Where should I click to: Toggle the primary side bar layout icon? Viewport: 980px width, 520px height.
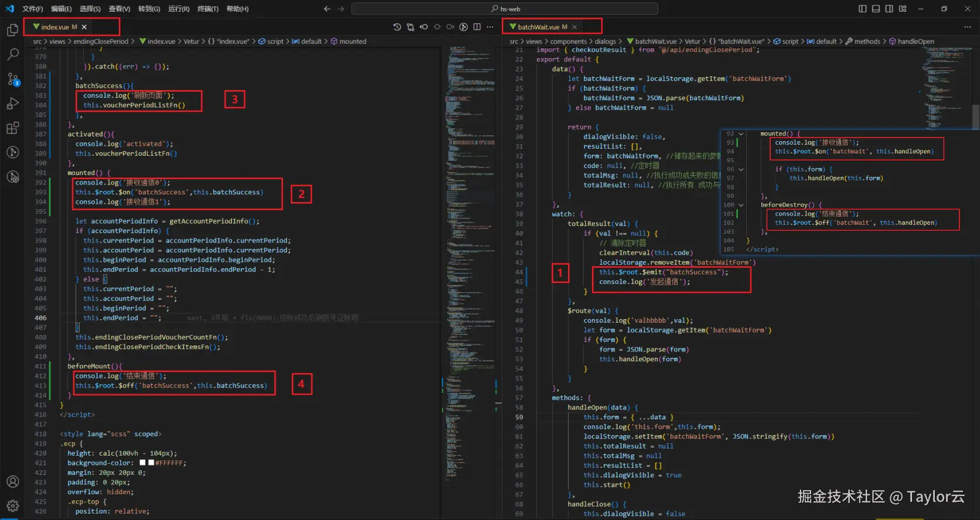[862, 9]
